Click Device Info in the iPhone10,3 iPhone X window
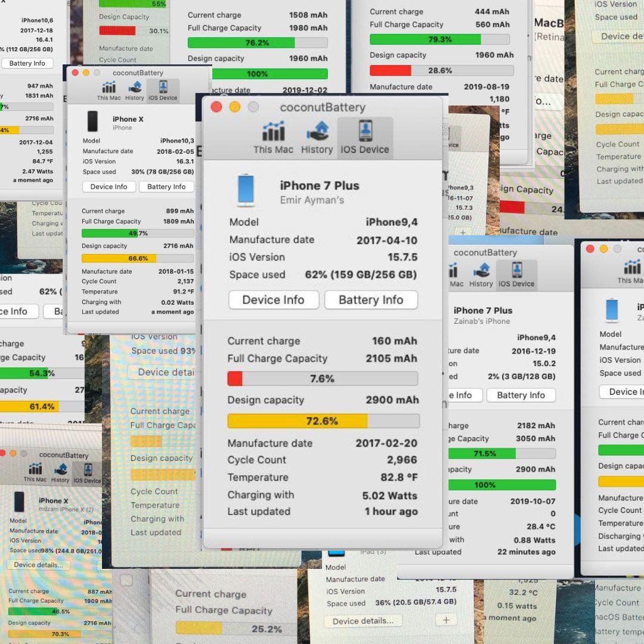The height and width of the screenshot is (644, 644). 109,187
